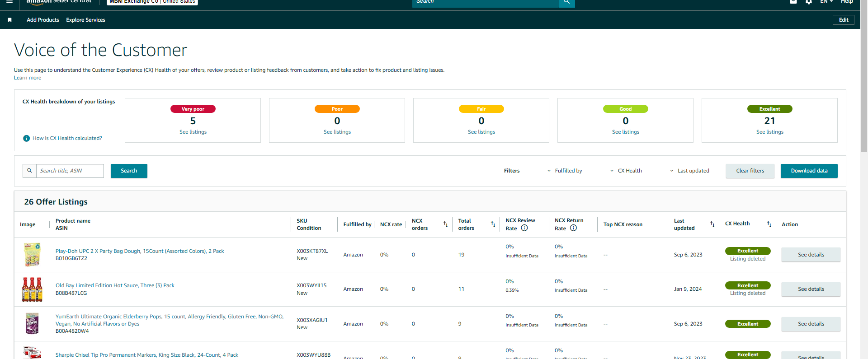
Task: Open the Help menu
Action: point(847,2)
